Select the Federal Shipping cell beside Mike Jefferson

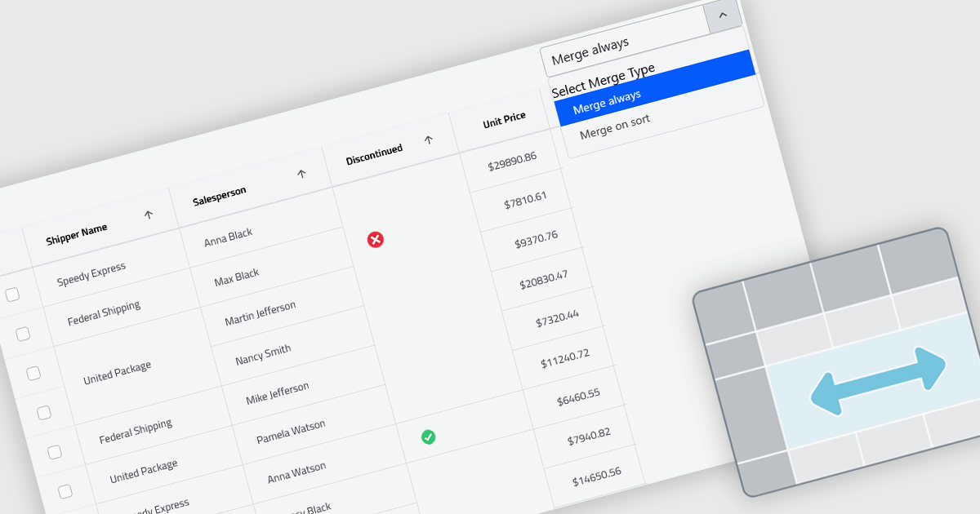pyautogui.click(x=136, y=432)
